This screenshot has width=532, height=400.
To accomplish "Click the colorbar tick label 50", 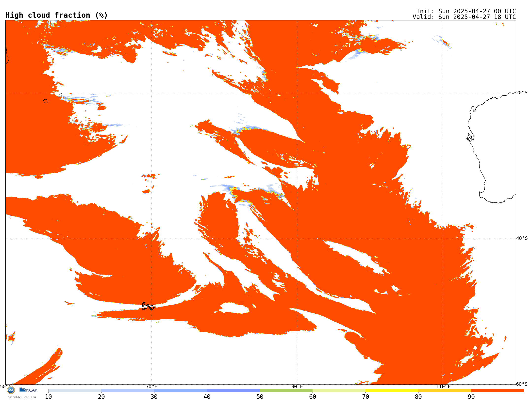I will [x=260, y=397].
